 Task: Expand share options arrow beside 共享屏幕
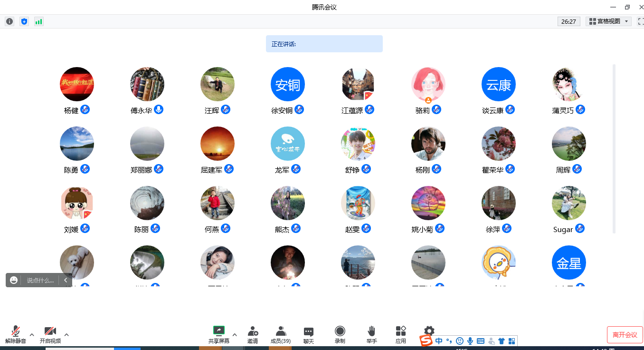[235, 335]
